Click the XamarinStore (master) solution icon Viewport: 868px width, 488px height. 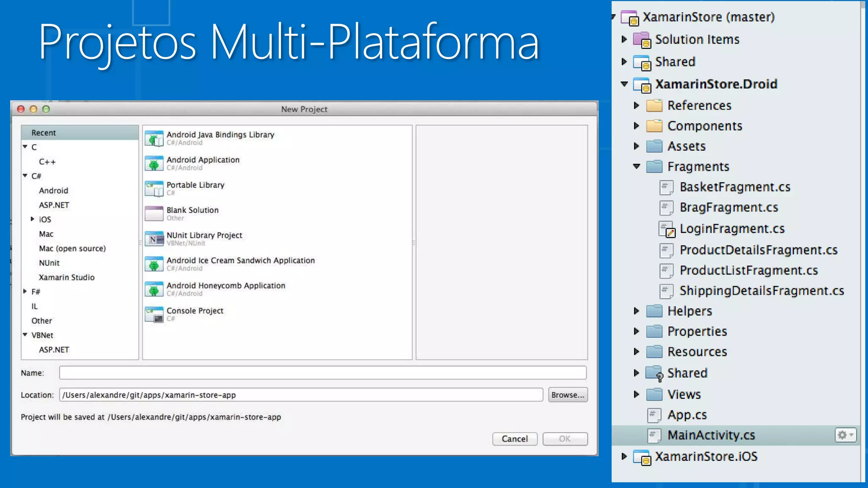coord(630,17)
